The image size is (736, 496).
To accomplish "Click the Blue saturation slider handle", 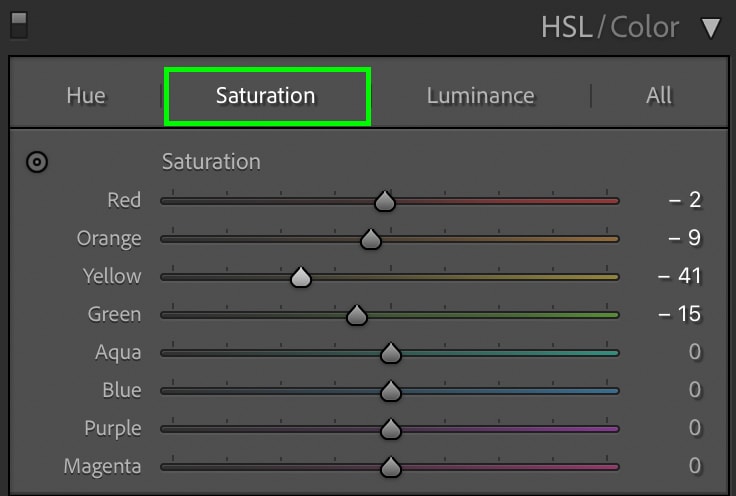I will point(391,391).
